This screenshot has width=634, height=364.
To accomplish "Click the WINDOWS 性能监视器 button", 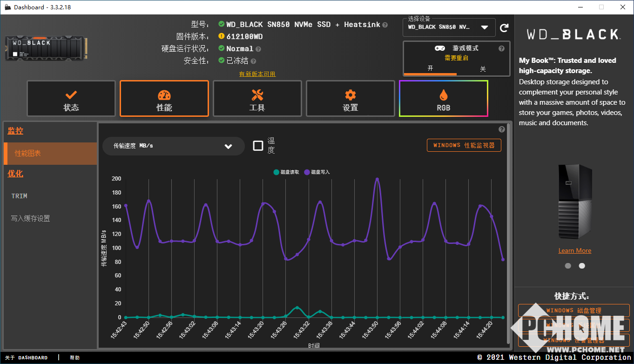I will pos(464,145).
